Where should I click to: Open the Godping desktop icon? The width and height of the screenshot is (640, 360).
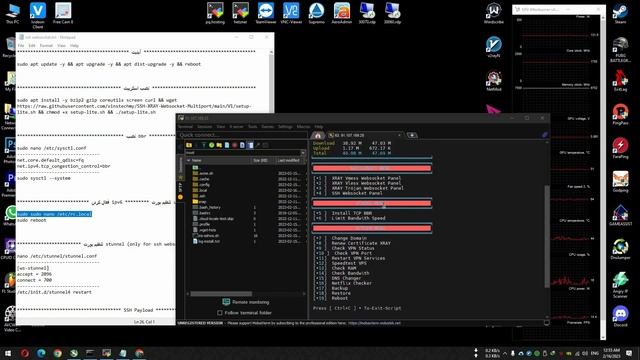click(620, 182)
